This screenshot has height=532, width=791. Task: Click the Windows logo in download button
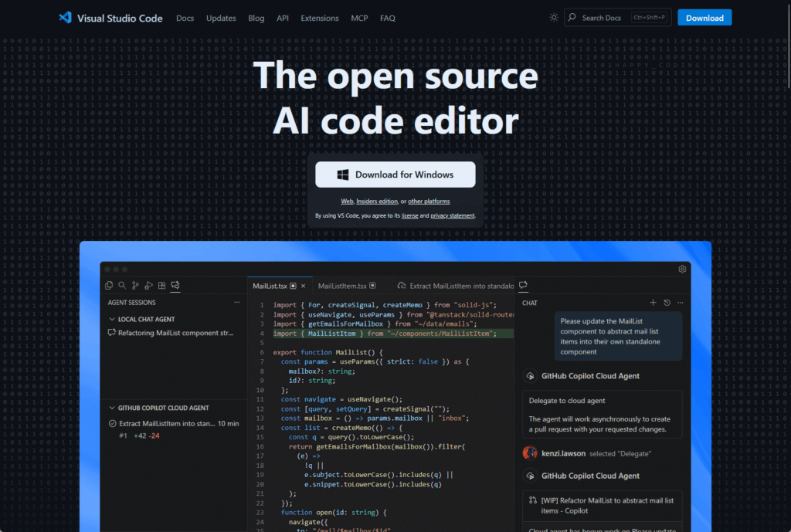tap(342, 175)
